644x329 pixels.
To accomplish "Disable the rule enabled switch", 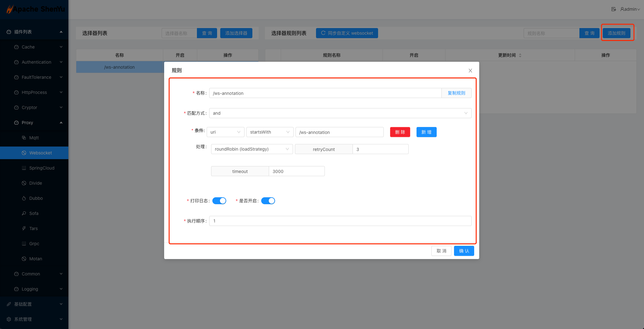I will [x=268, y=201].
